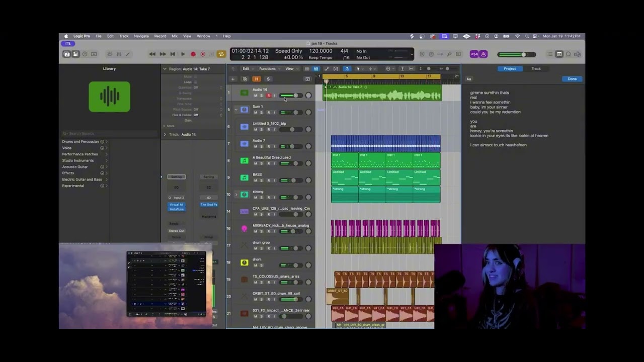
Task: Open Quick Help question mark button
Action: pyautogui.click(x=85, y=54)
